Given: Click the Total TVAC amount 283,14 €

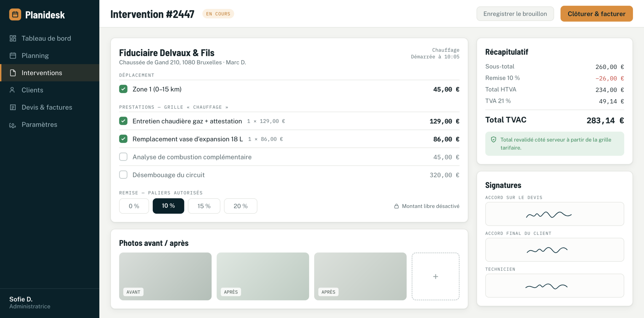Looking at the screenshot, I should pyautogui.click(x=605, y=121).
